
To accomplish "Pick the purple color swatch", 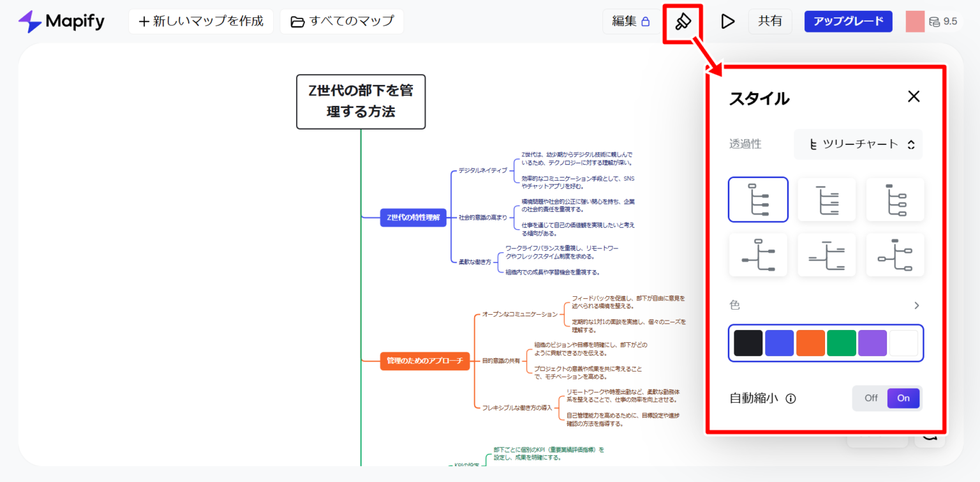I will (x=873, y=343).
